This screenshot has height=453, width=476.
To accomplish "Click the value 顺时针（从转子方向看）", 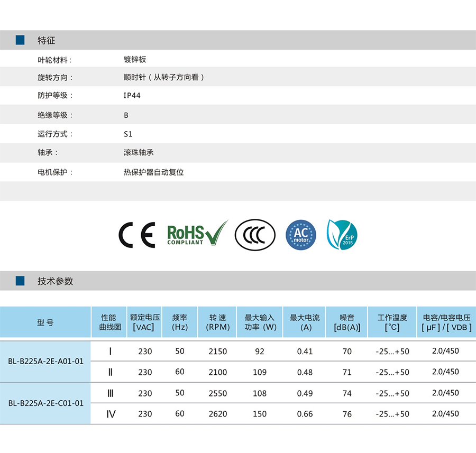I will click(164, 77).
